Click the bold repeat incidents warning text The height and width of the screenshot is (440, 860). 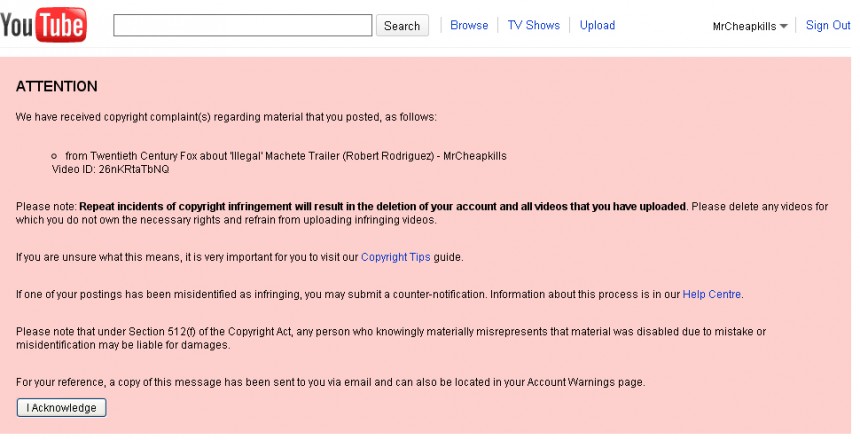coord(382,206)
